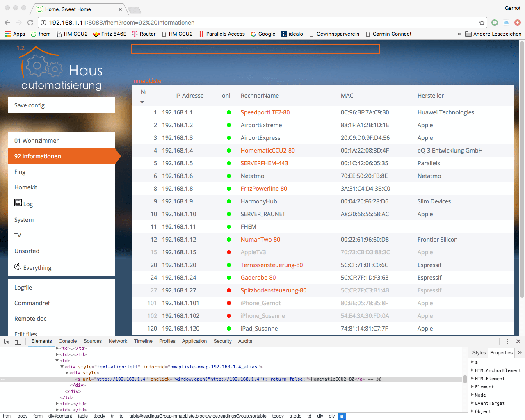The image size is (525, 420).
Task: Click the Save config button
Action: coord(62,105)
